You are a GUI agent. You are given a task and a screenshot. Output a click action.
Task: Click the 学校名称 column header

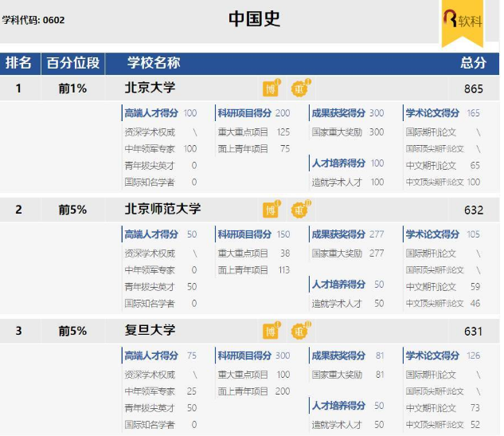pyautogui.click(x=154, y=63)
